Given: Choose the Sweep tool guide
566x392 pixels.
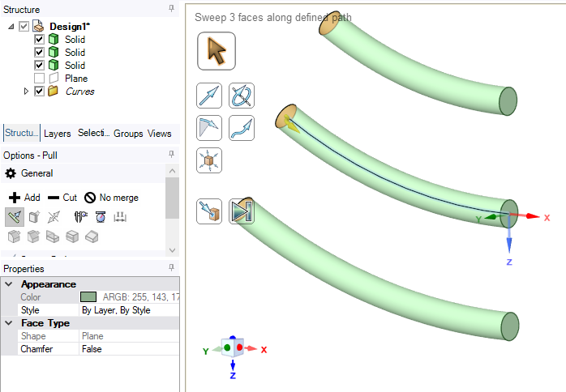Looking at the screenshot, I should pyautogui.click(x=242, y=128).
